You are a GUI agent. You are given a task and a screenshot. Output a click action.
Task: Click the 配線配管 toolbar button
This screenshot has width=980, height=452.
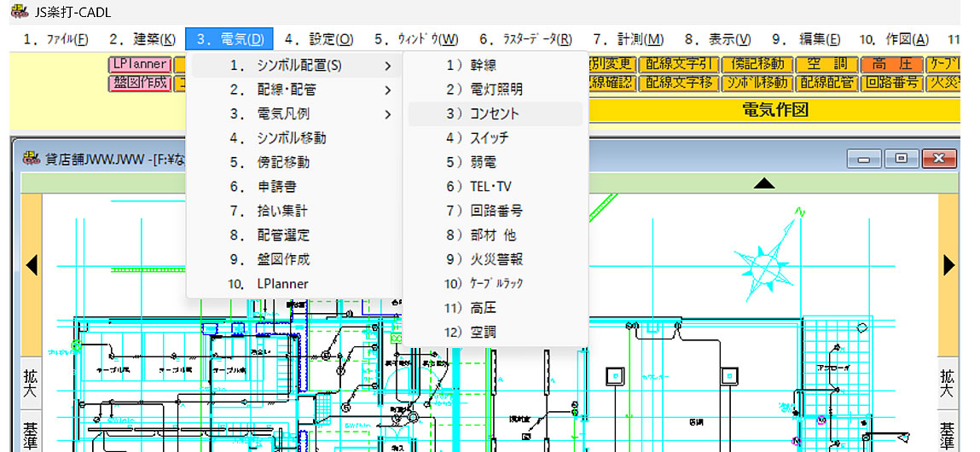pyautogui.click(x=825, y=83)
